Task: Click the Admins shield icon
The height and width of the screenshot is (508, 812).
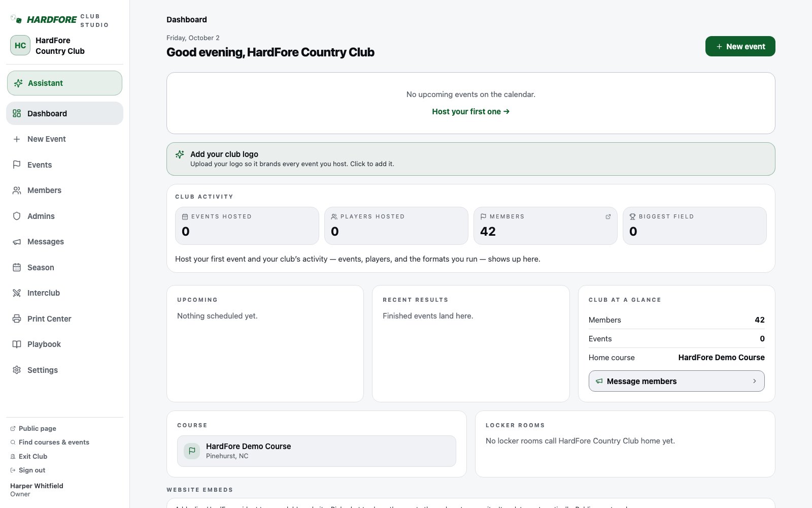Action: (17, 216)
